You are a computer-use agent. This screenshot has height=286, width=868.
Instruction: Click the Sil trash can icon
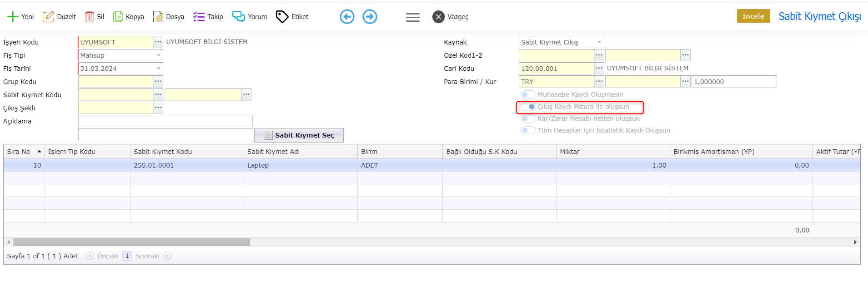pyautogui.click(x=90, y=17)
